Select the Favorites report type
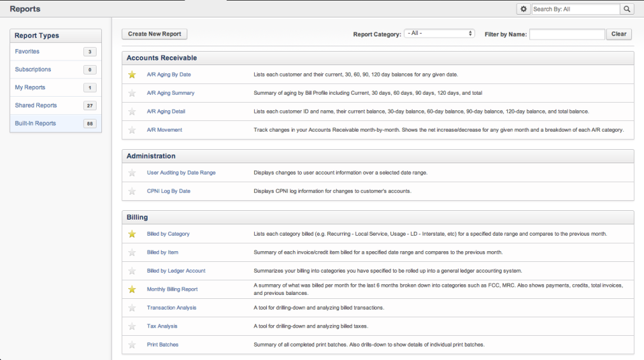The width and height of the screenshot is (644, 360). point(28,52)
